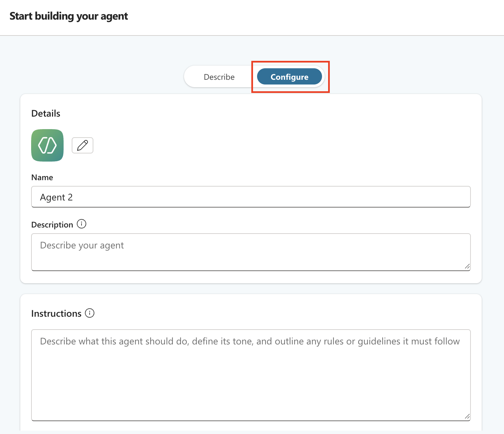Viewport: 504px width, 434px height.
Task: Switch to the Describe tab
Action: [x=219, y=77]
